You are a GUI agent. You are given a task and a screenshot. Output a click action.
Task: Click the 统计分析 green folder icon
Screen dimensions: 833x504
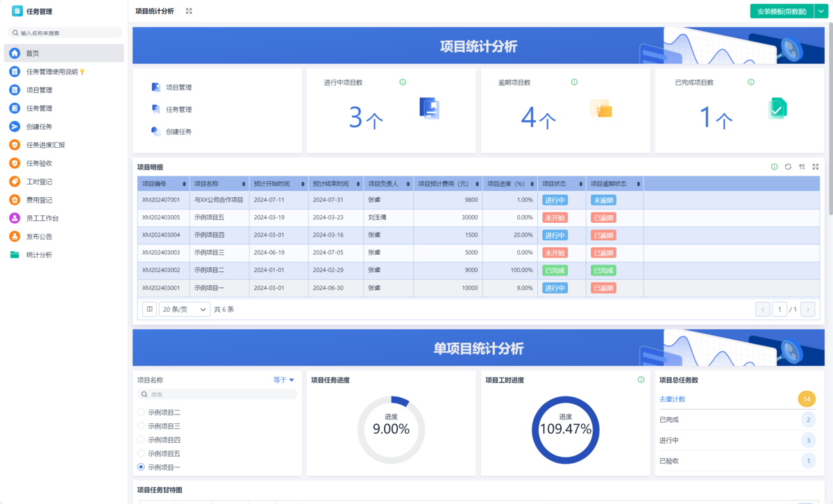[15, 255]
